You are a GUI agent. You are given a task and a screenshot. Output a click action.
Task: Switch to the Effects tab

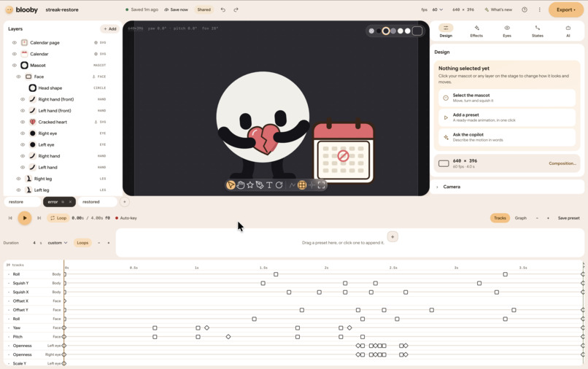(476, 31)
